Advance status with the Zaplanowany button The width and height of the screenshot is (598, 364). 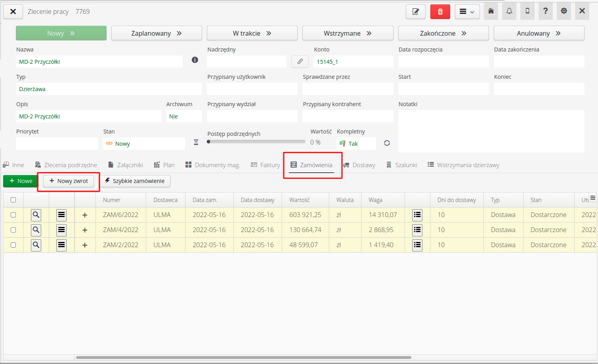tap(157, 33)
